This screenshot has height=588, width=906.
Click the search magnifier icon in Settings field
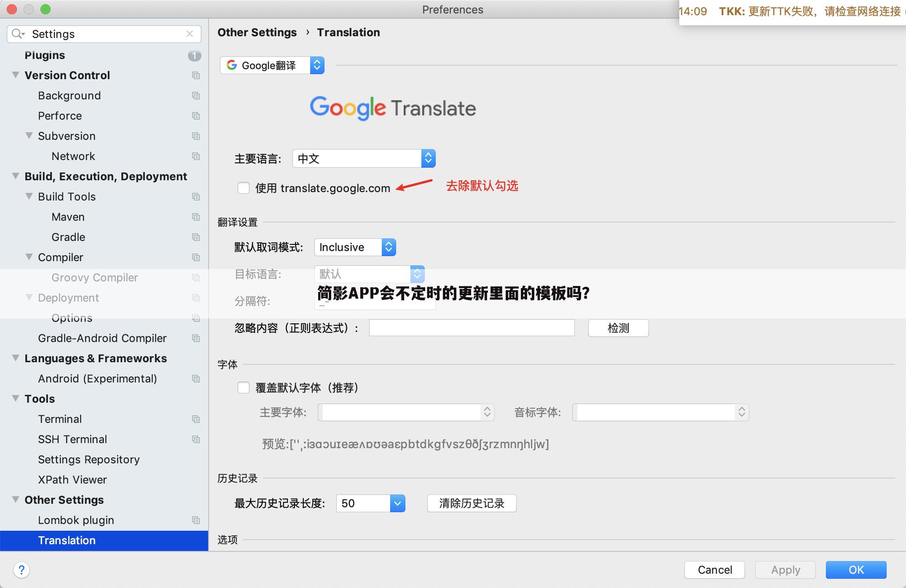click(x=18, y=34)
